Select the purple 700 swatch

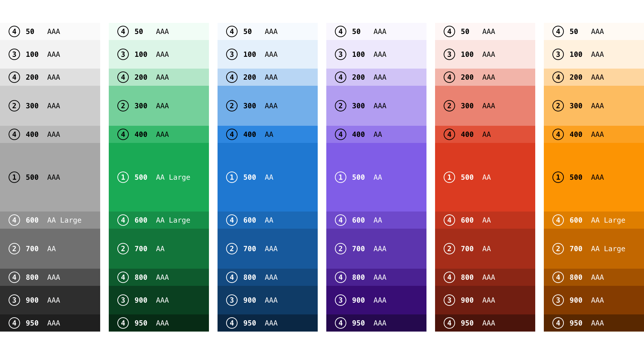(376, 249)
